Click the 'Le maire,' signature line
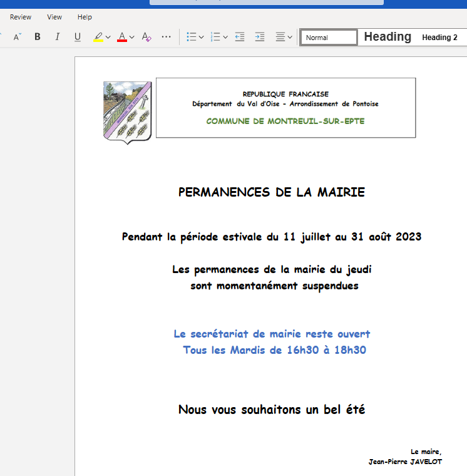This screenshot has height=476, width=467. 426,452
